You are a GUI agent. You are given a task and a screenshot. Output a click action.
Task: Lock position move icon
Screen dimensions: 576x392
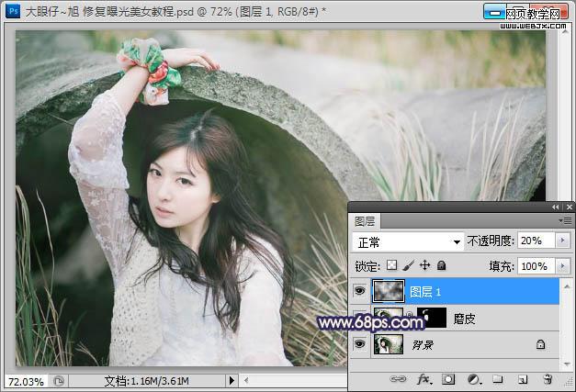click(425, 265)
